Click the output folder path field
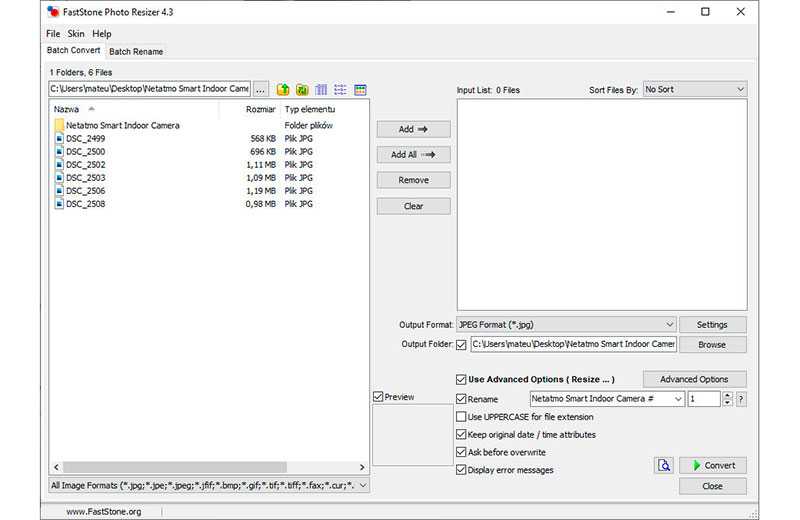This screenshot has width=800, height=520. coord(573,344)
